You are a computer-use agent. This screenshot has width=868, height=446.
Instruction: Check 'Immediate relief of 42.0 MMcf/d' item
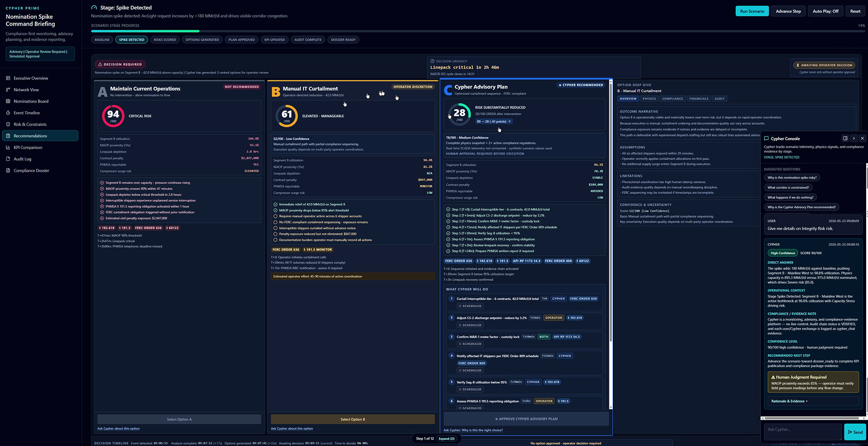[x=275, y=204]
